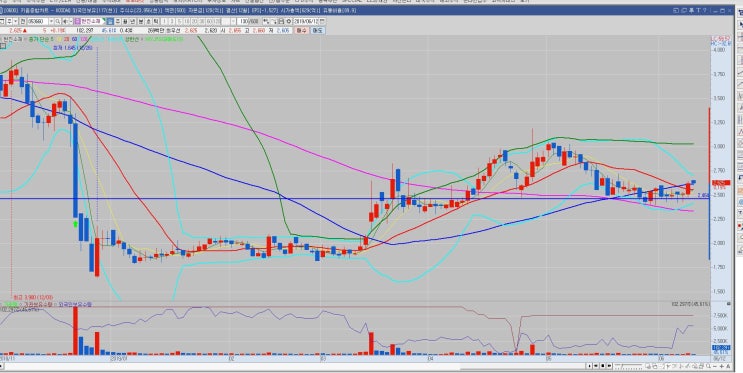Click the minus zoom-out icon at bottom
The image size is (743, 373).
pos(715,366)
